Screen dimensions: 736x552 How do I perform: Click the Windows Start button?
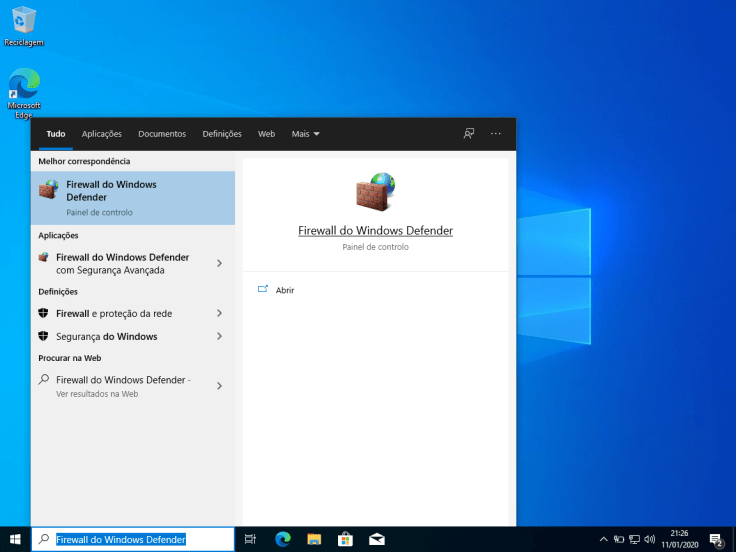coord(15,539)
